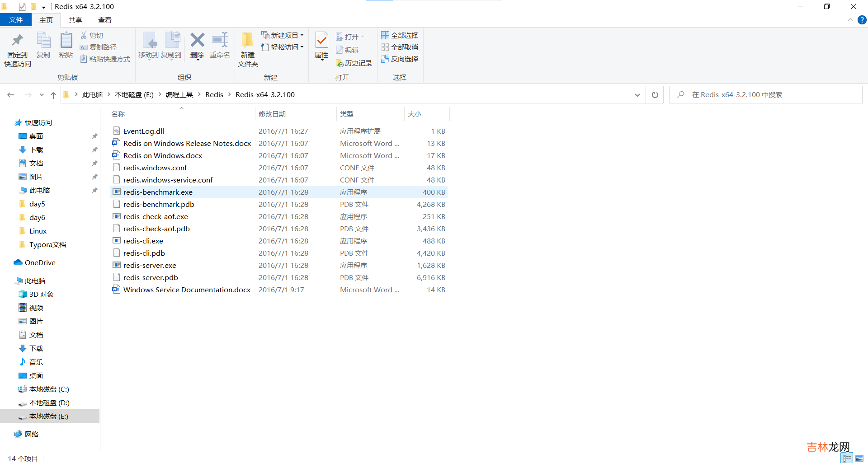Screen dimensions: 868x463
Task: Select redis.windows-service.conf file
Action: (278, 180)
